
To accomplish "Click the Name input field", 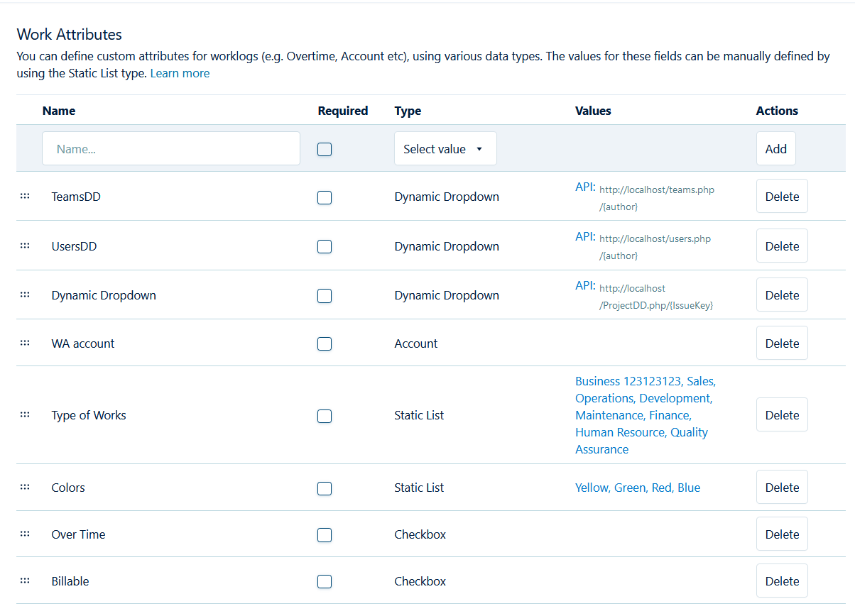I will click(171, 149).
